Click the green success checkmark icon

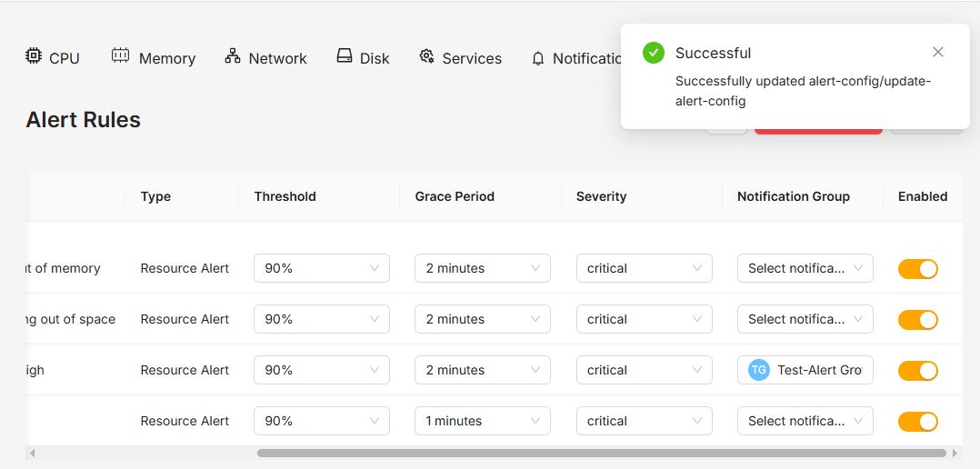coord(653,53)
